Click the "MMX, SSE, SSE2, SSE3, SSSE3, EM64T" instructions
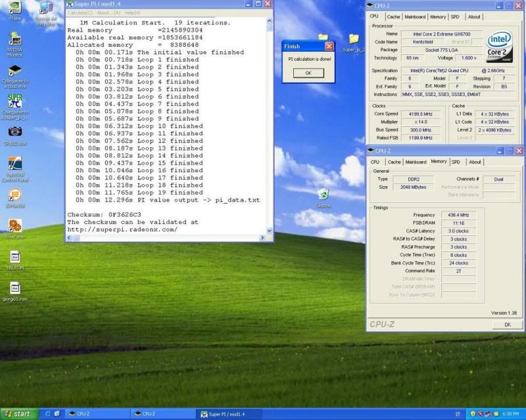Viewport: 526px width, 420px height. [458, 95]
